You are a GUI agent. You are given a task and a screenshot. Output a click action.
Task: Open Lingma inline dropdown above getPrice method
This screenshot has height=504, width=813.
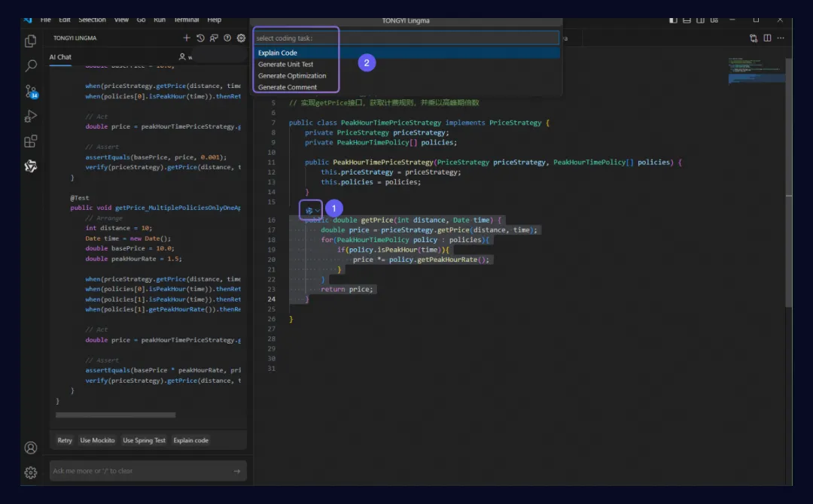311,211
